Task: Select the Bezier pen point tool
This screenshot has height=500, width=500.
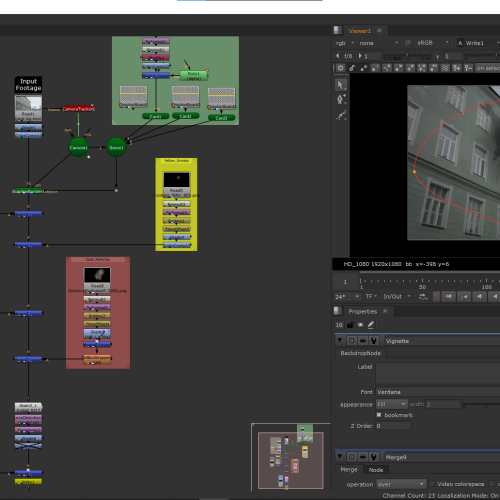Action: click(340, 99)
